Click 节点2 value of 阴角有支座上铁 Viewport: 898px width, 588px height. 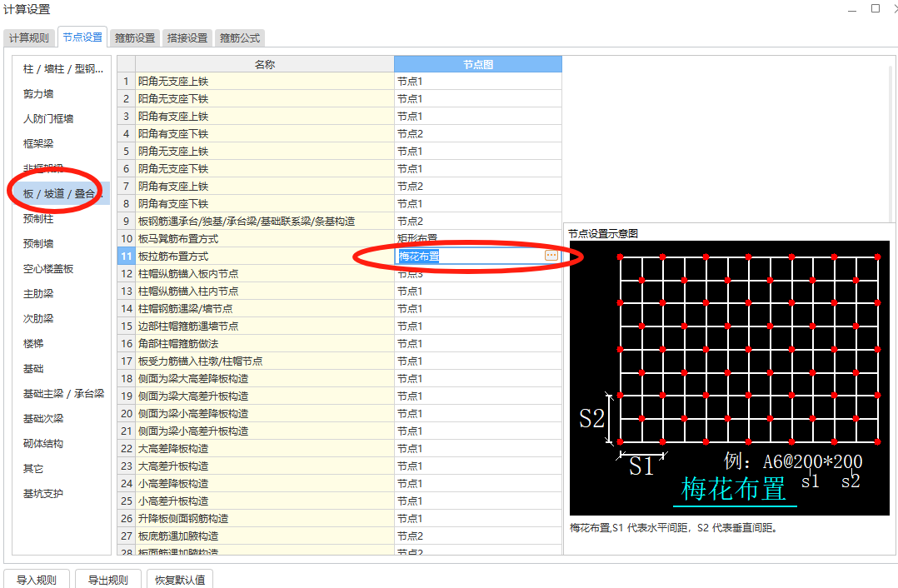pos(477,186)
